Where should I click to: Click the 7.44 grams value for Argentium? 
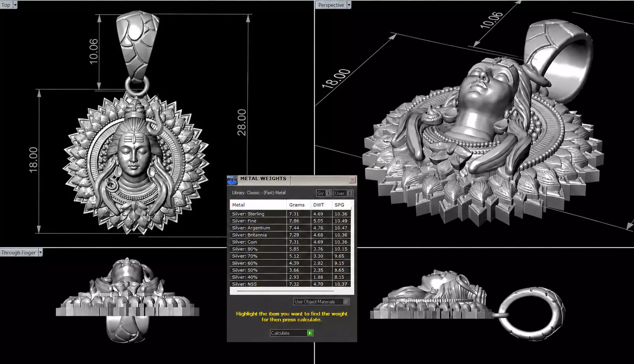pos(294,228)
